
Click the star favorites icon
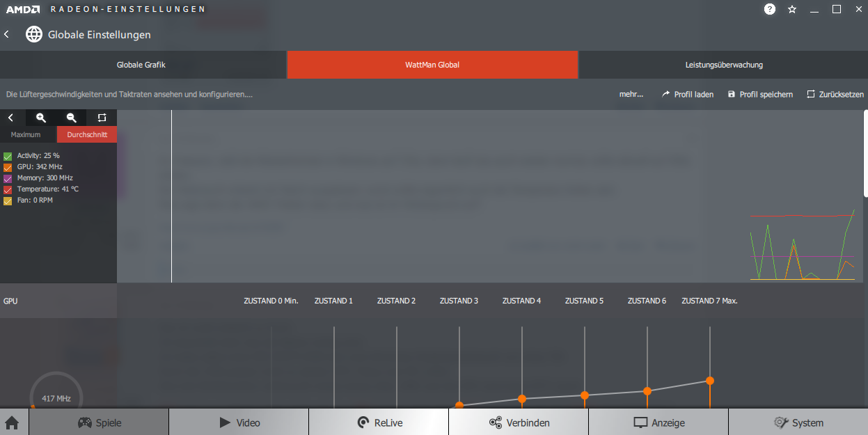(x=792, y=9)
